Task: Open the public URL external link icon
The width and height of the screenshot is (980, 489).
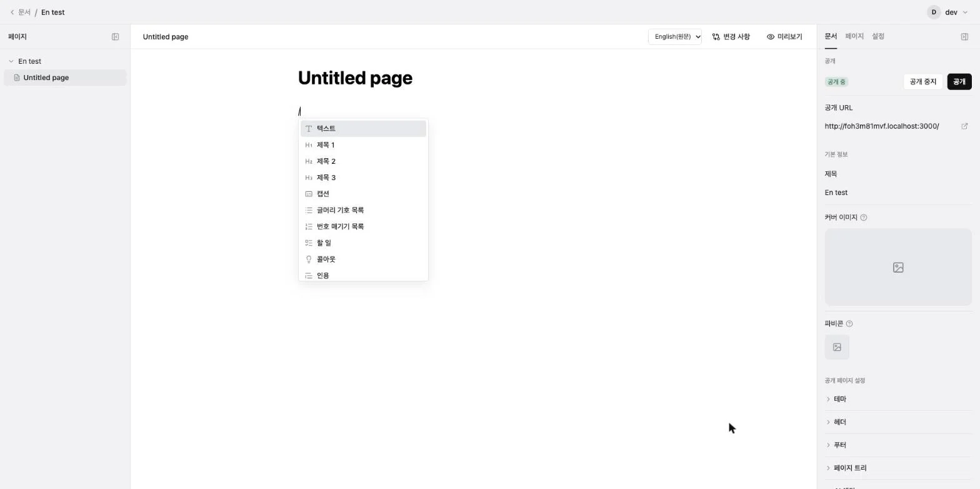Action: (x=964, y=126)
